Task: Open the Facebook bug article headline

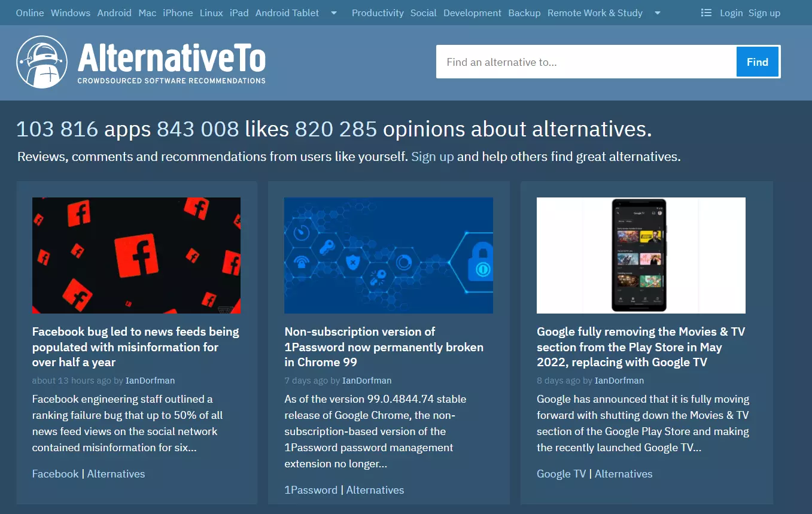Action: click(x=135, y=347)
